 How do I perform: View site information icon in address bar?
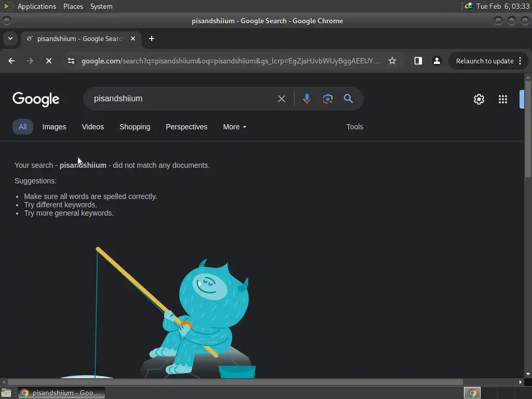71,61
